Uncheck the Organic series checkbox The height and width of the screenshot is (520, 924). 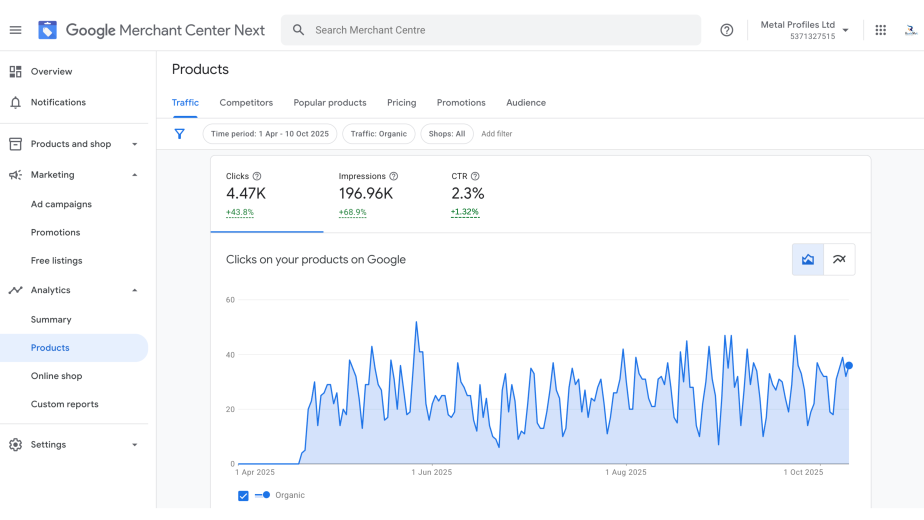point(243,496)
